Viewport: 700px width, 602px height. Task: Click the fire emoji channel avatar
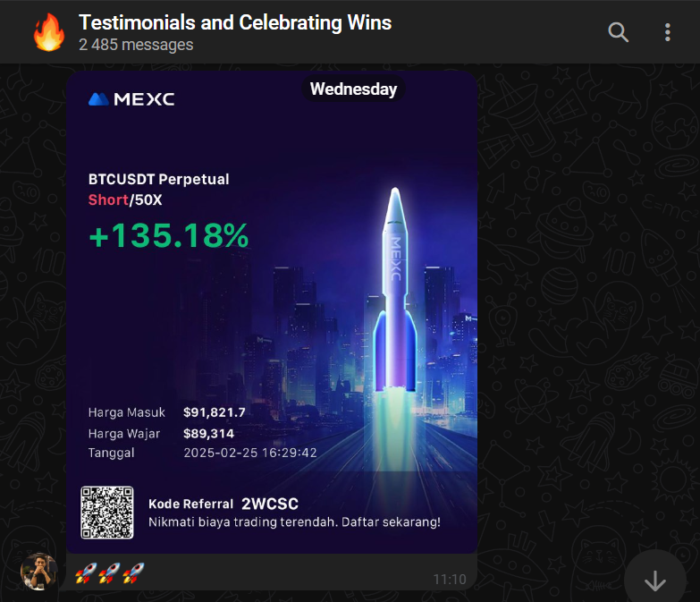pyautogui.click(x=48, y=32)
